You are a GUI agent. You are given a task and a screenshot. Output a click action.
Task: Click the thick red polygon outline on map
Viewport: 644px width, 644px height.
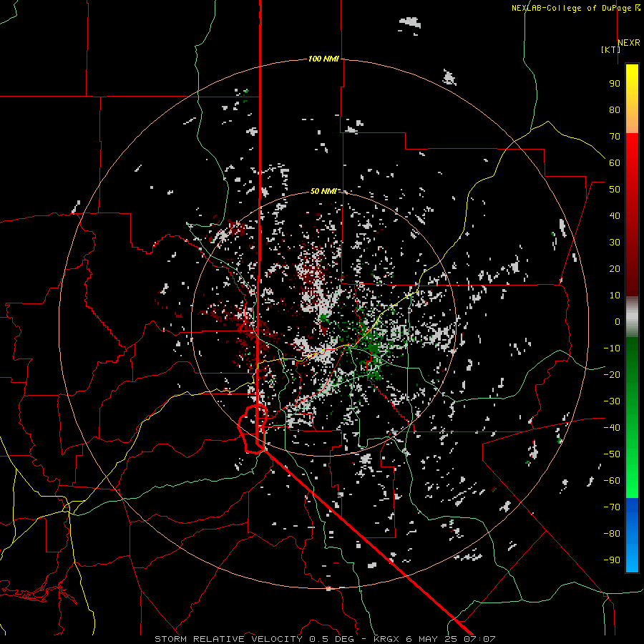[x=253, y=429]
